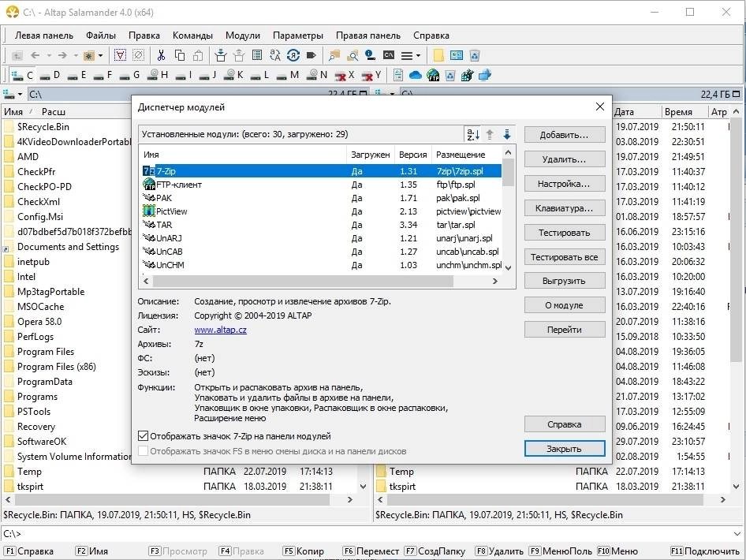Click the Unselect files icon
This screenshot has width=746, height=560.
click(x=139, y=56)
